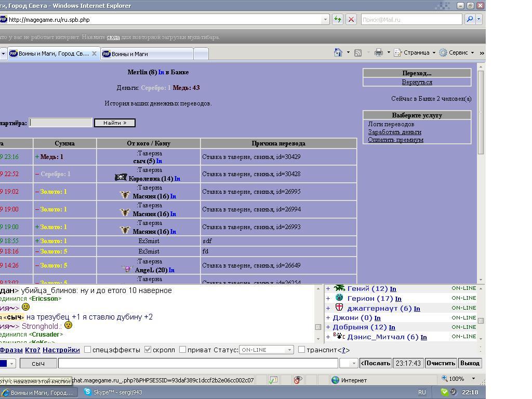The image size is (532, 399).
Task: Click the red cross shield beside джаггернаут
Action: click(339, 308)
